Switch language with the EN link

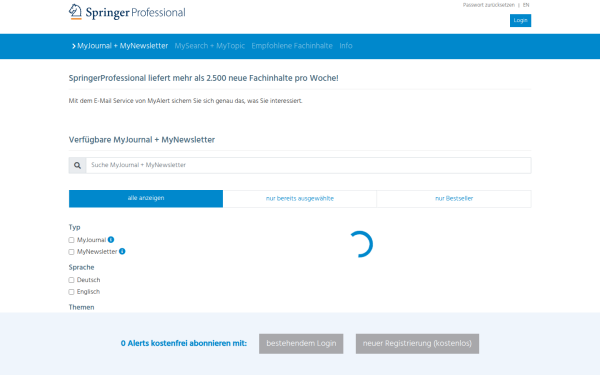[526, 5]
